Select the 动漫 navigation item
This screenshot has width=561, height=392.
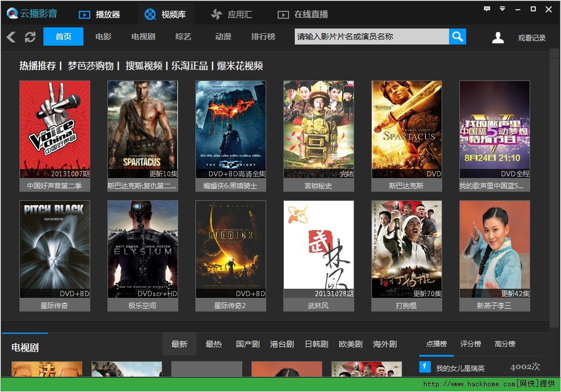[x=223, y=37]
